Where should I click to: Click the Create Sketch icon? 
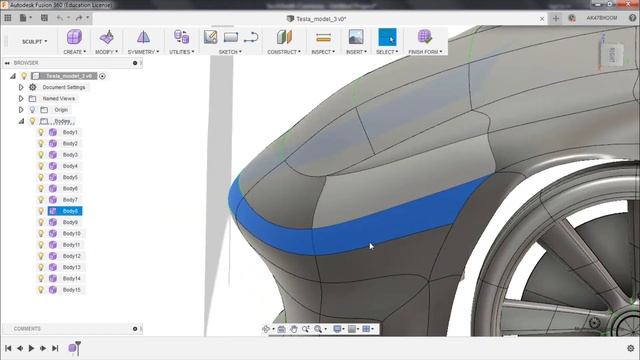(211, 37)
